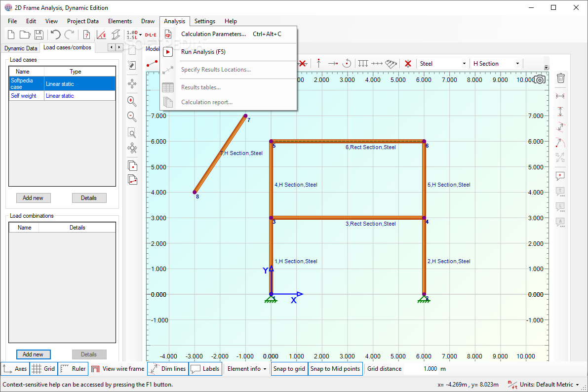
Task: Toggle Snap to grid
Action: pyautogui.click(x=289, y=369)
